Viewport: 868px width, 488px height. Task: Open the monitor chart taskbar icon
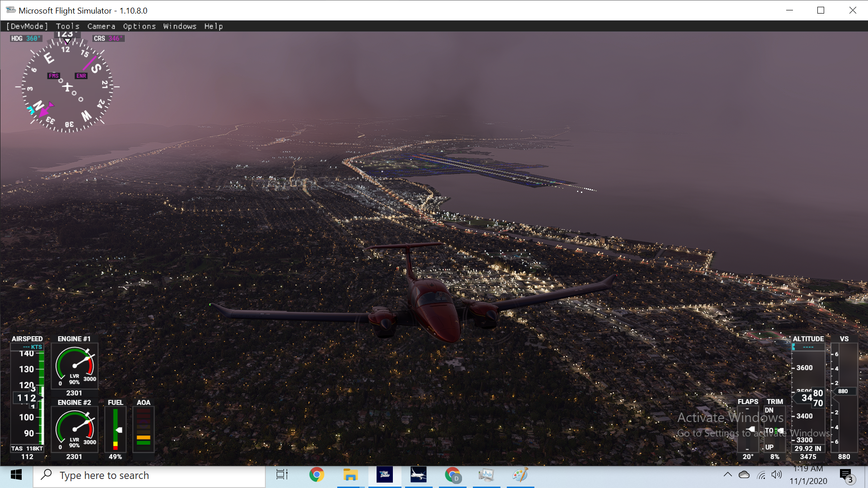(486, 475)
